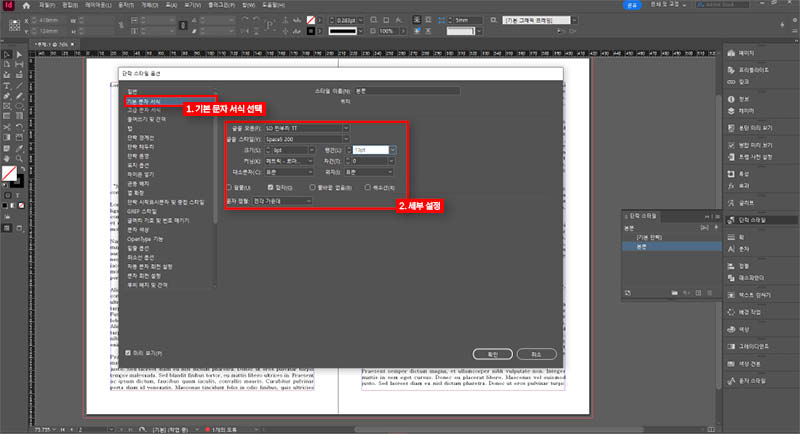
Task: Select General (일반) in dialog category list
Action: [x=133, y=92]
